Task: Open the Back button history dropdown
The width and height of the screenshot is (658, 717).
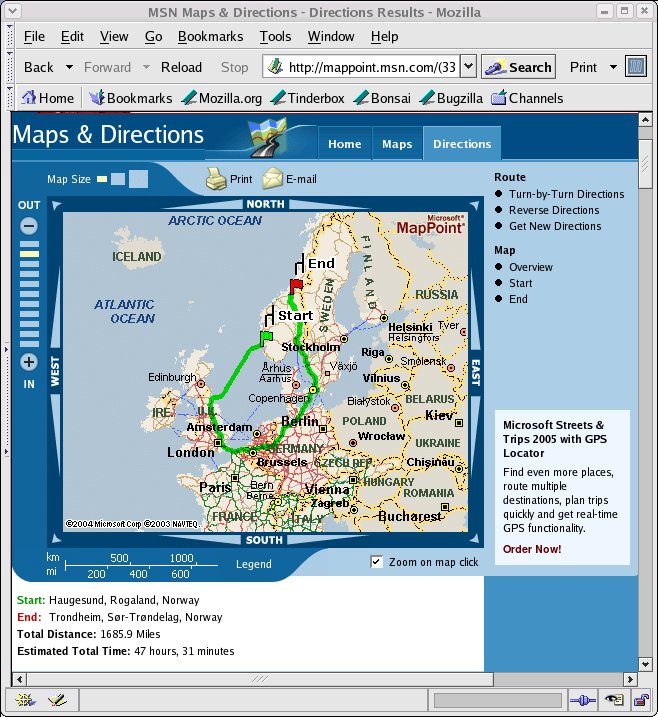Action: [70, 67]
